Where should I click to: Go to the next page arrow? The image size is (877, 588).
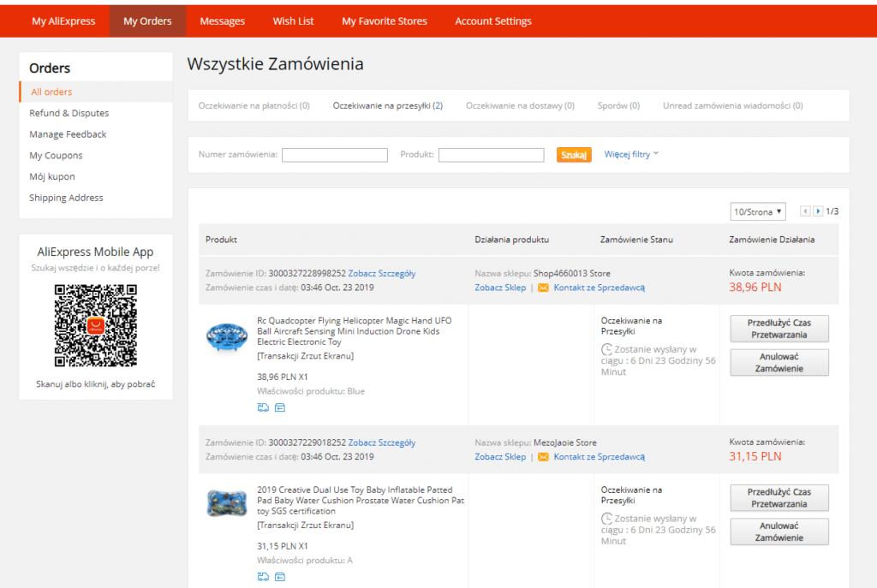[x=818, y=211]
